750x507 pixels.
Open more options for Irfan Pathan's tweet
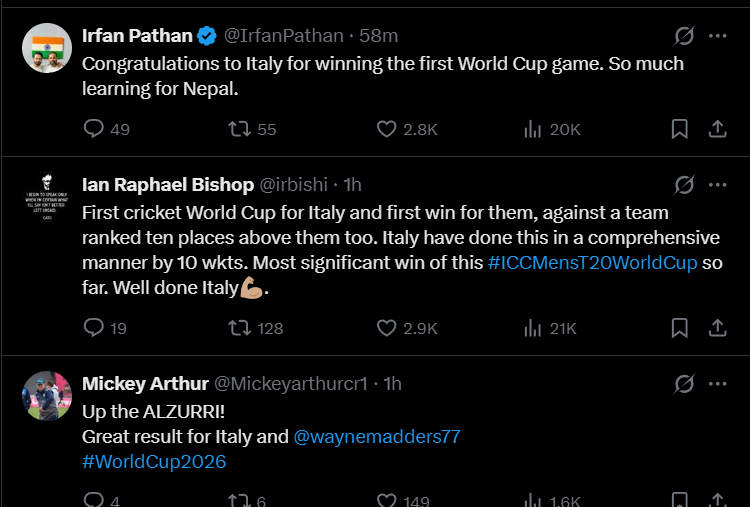[717, 36]
